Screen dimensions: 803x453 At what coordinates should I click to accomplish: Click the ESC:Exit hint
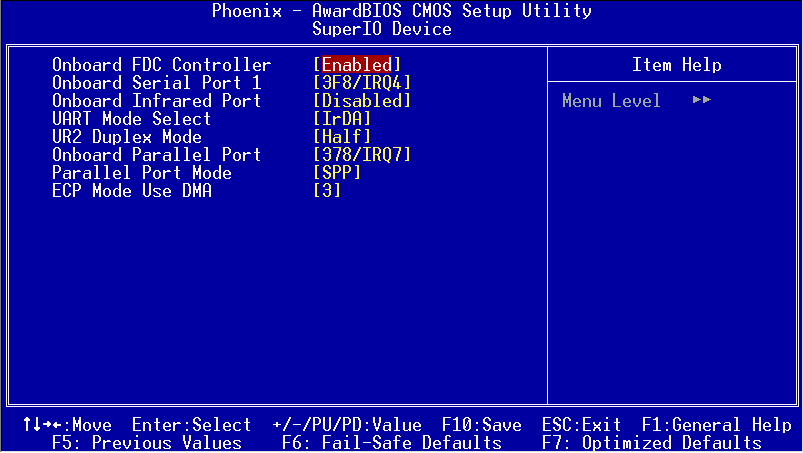pyautogui.click(x=581, y=425)
